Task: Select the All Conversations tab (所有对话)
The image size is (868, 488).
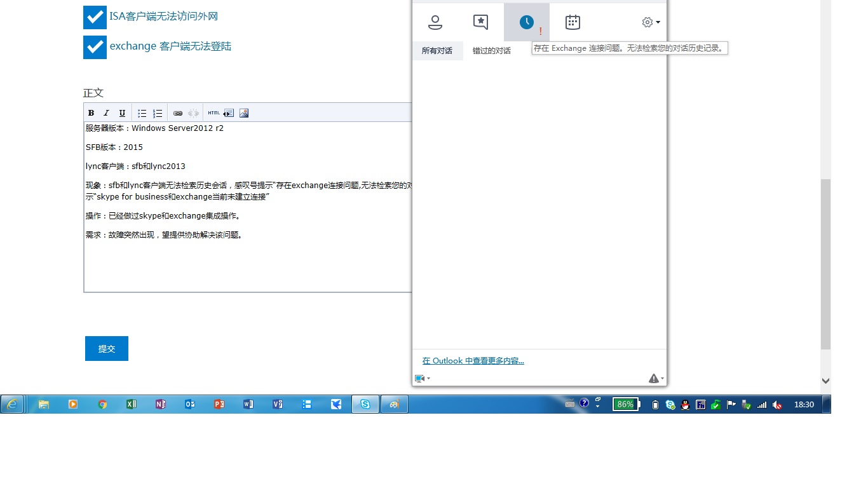Action: point(437,51)
